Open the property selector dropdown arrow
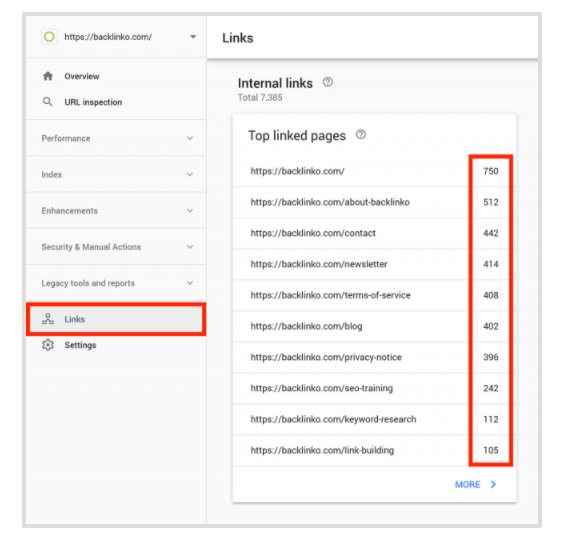The width and height of the screenshot is (561, 540). tap(193, 37)
